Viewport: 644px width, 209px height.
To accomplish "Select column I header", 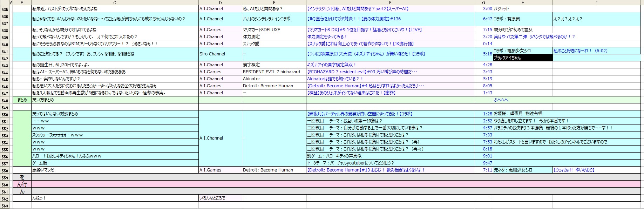I will 597,3.
